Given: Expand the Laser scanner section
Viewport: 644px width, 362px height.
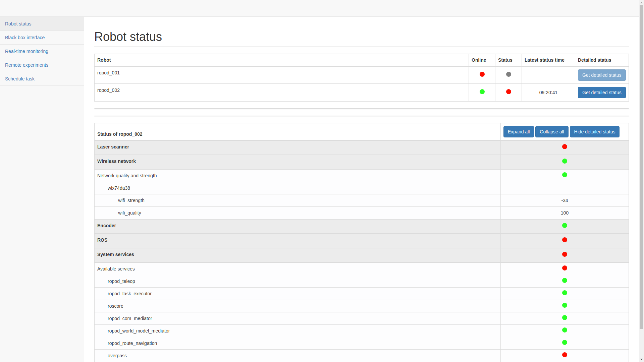Looking at the screenshot, I should [113, 147].
